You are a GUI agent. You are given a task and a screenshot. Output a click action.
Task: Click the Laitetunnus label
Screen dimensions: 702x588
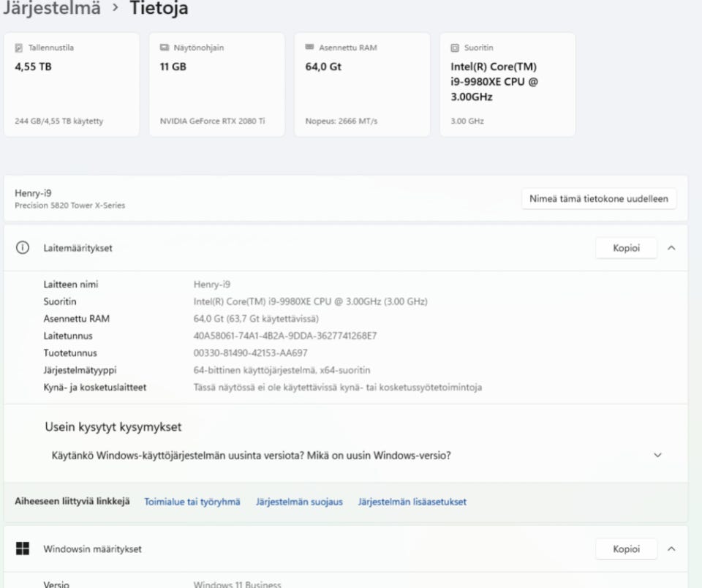click(68, 336)
